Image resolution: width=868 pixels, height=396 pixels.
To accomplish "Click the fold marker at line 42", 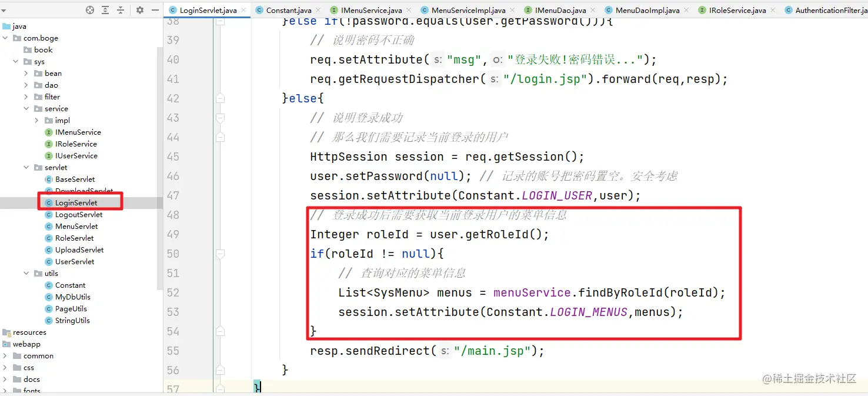I will pos(220,98).
